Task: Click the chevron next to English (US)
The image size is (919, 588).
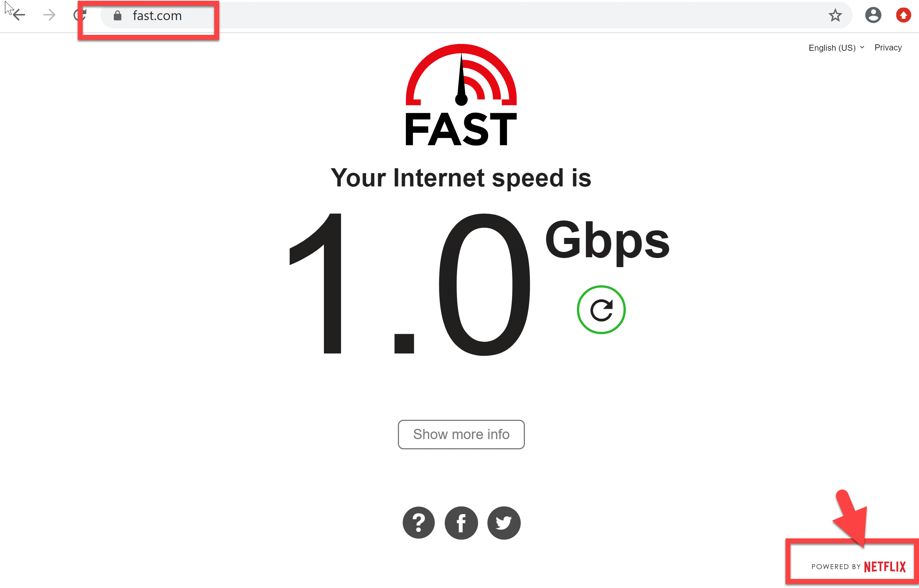Action: (862, 47)
